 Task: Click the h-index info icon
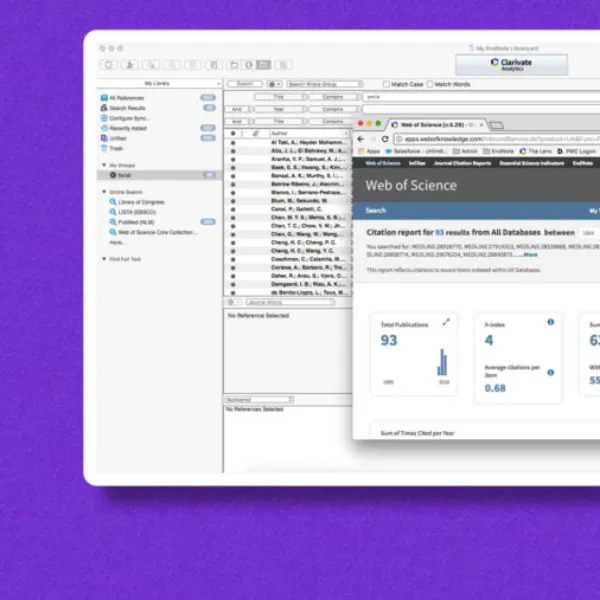click(x=551, y=322)
